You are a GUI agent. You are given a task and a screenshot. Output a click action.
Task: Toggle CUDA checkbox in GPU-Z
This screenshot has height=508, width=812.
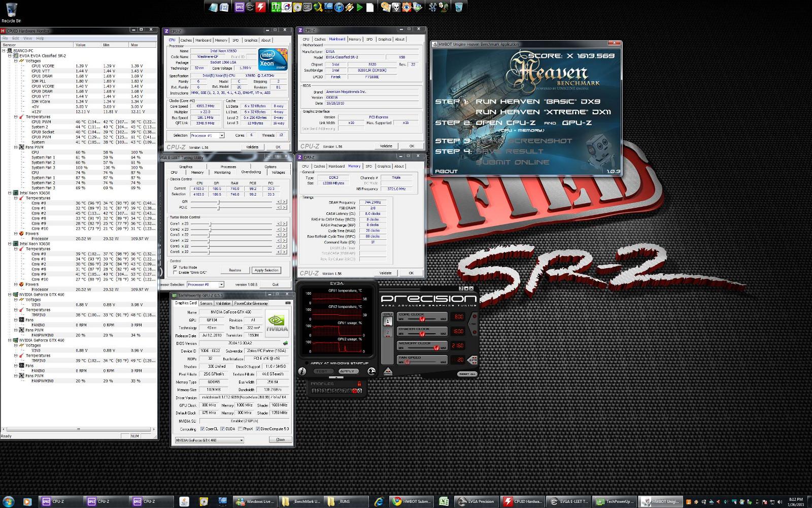click(222, 429)
